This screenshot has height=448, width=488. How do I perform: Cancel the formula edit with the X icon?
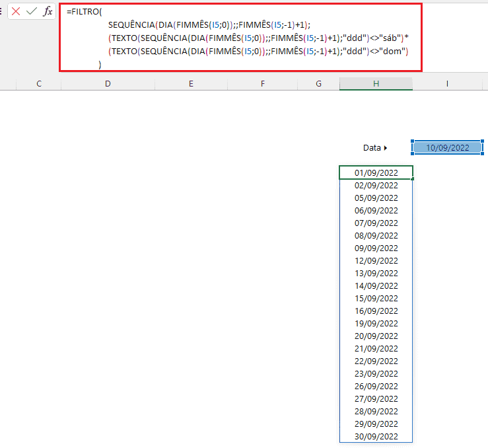click(x=16, y=11)
